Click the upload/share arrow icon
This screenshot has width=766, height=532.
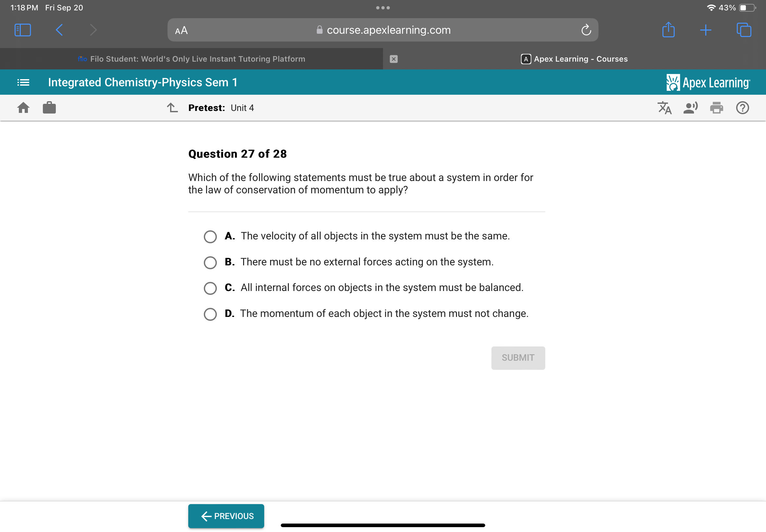click(668, 30)
